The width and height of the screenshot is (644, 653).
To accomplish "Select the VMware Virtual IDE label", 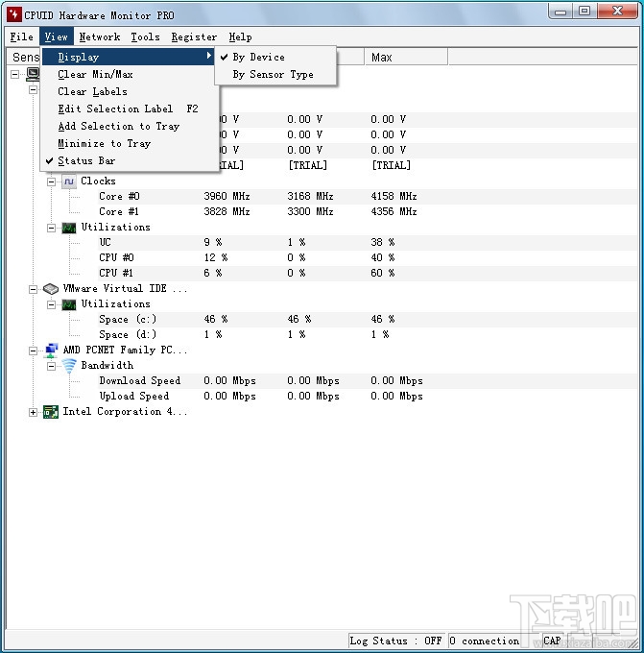I will coord(125,289).
